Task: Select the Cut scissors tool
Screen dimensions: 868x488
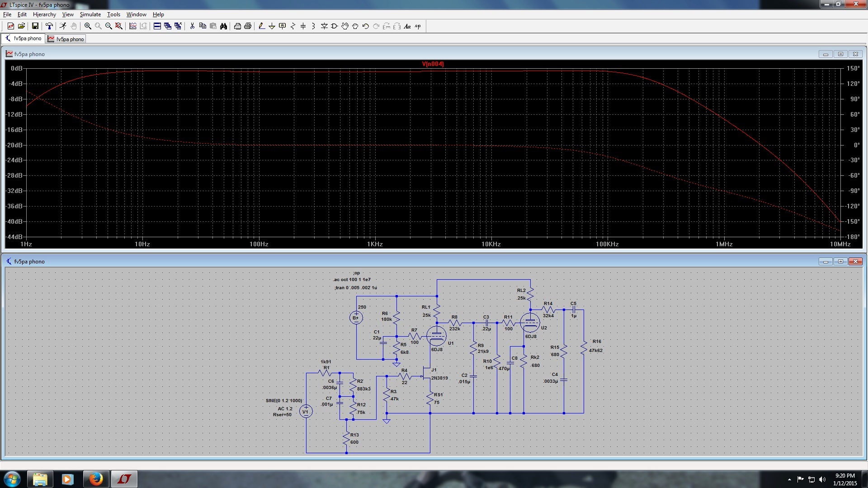Action: pyautogui.click(x=192, y=26)
